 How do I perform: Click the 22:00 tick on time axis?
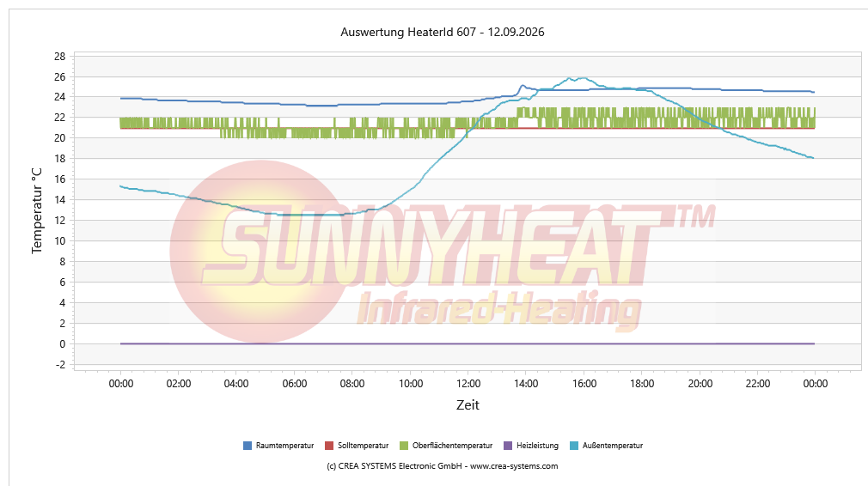pyautogui.click(x=758, y=384)
